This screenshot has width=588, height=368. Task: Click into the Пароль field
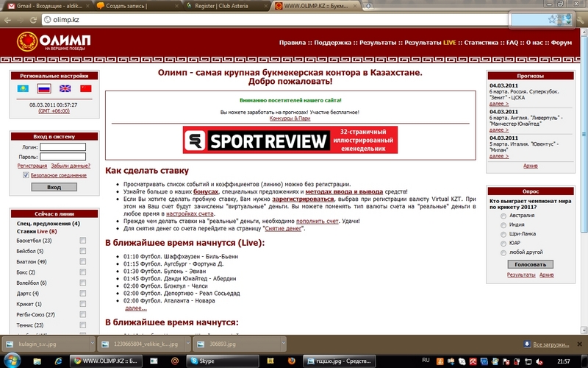point(62,157)
